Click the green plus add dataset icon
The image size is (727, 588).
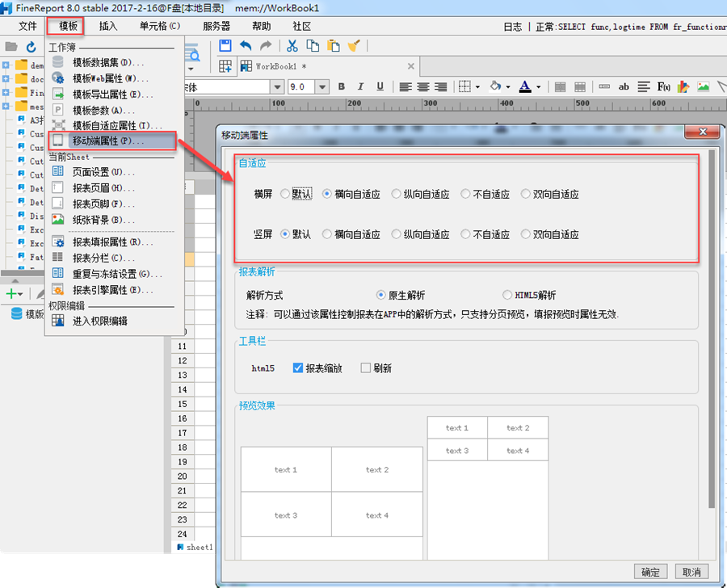pos(11,293)
